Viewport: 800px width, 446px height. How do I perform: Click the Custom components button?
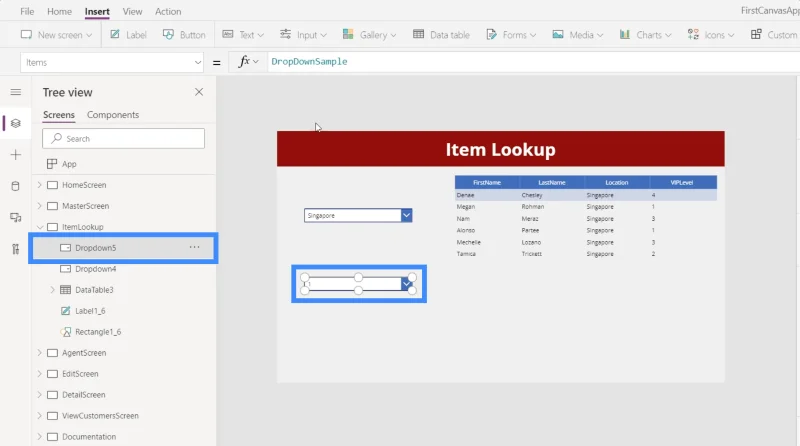point(774,35)
